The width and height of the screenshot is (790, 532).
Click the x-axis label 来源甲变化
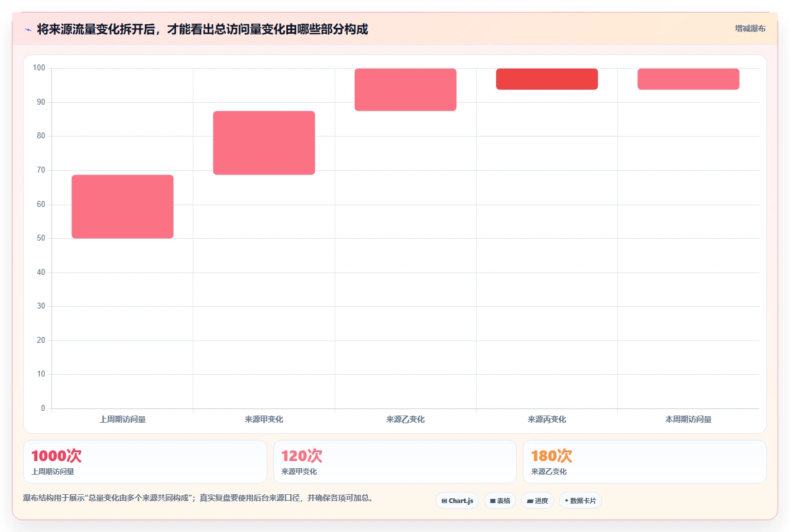pyautogui.click(x=264, y=419)
